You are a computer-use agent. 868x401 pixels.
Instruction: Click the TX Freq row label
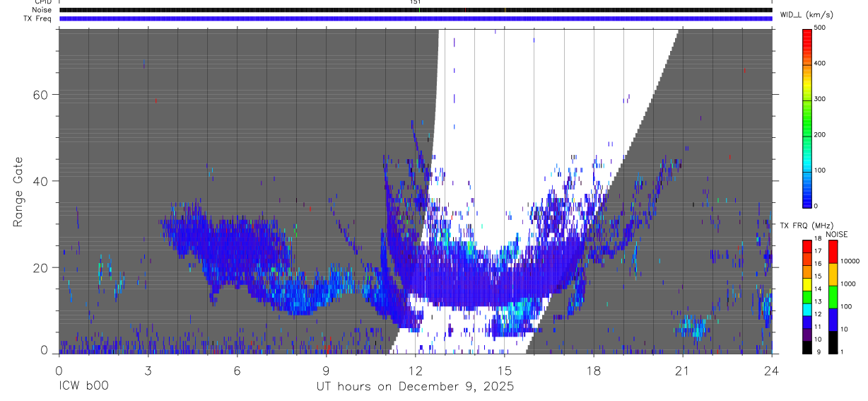pos(38,18)
